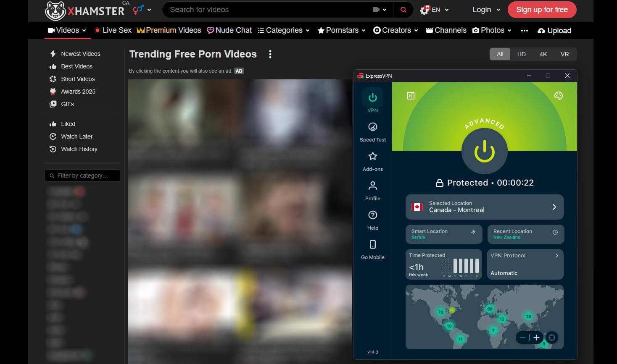Click the site logo in header
Image resolution: width=617 pixels, height=364 pixels.
click(x=84, y=10)
